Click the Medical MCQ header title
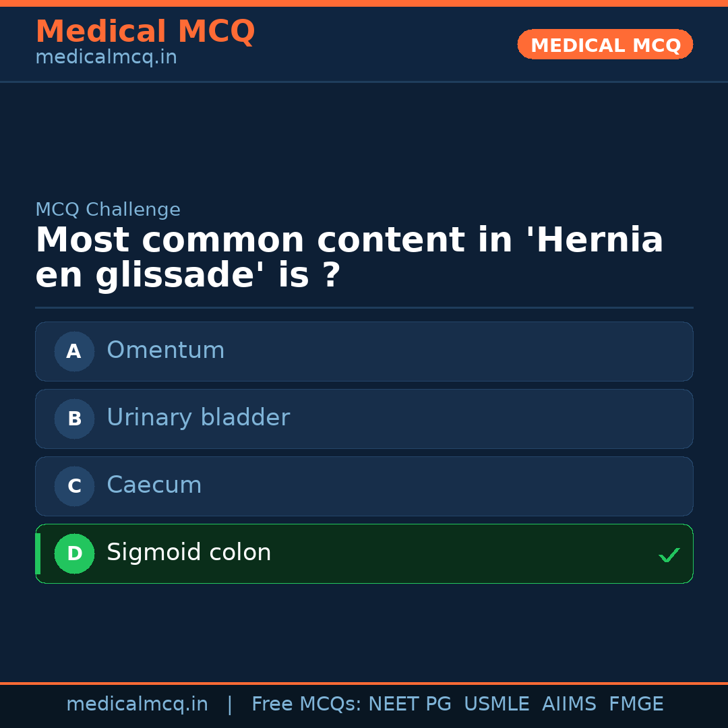This screenshot has height=728, width=728. coord(145,32)
